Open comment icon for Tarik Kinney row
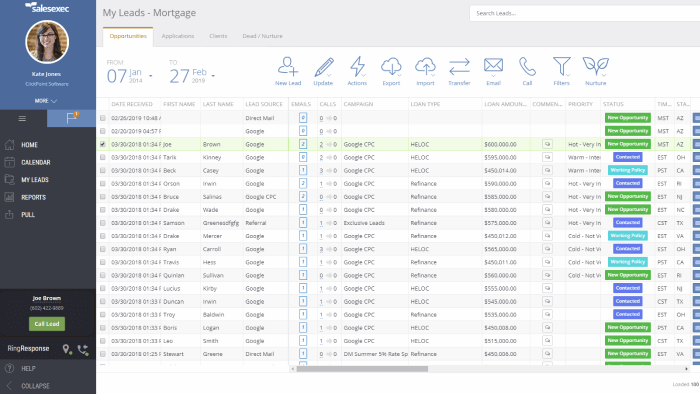 547,157
